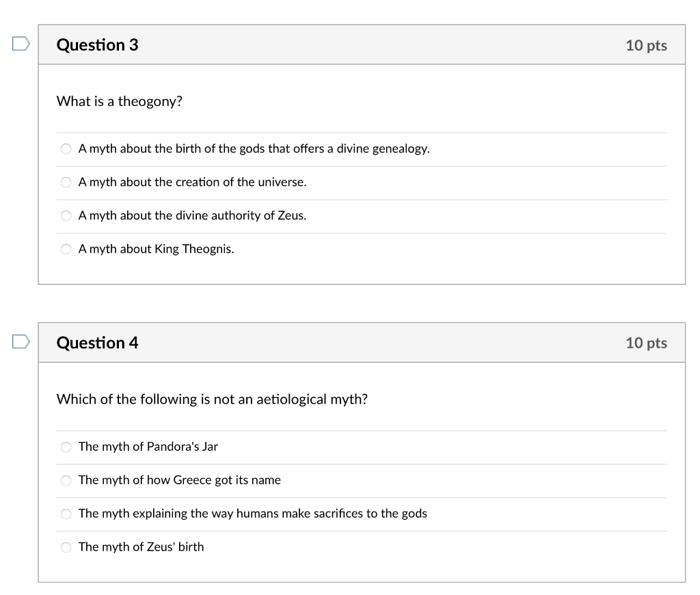Click the Question 4 header title
This screenshot has width=700, height=595.
click(97, 343)
